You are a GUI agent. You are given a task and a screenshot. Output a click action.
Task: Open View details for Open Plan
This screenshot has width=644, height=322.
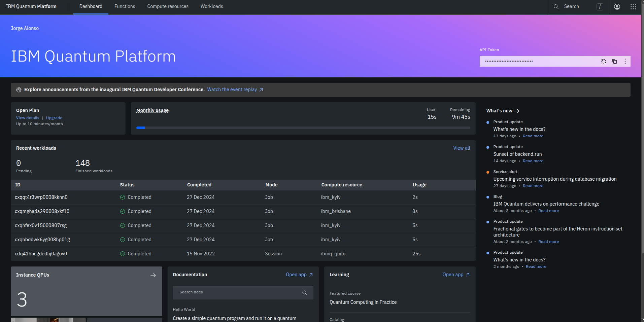point(28,118)
